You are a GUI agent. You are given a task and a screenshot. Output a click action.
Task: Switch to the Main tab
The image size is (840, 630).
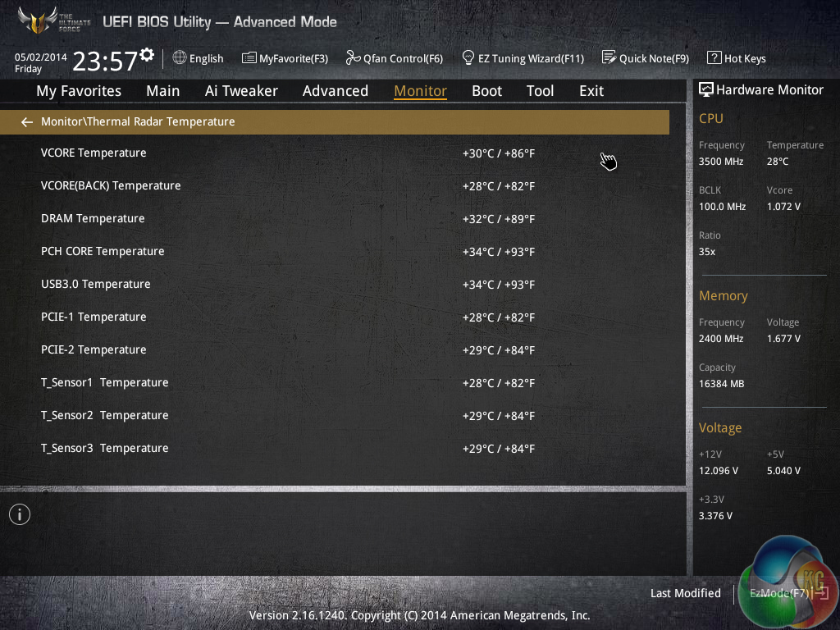click(163, 91)
